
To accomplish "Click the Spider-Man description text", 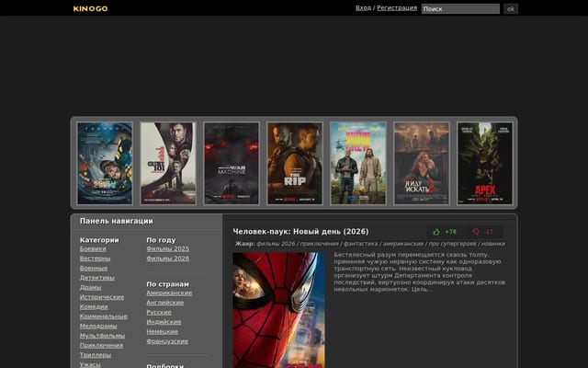I will click(x=419, y=272).
